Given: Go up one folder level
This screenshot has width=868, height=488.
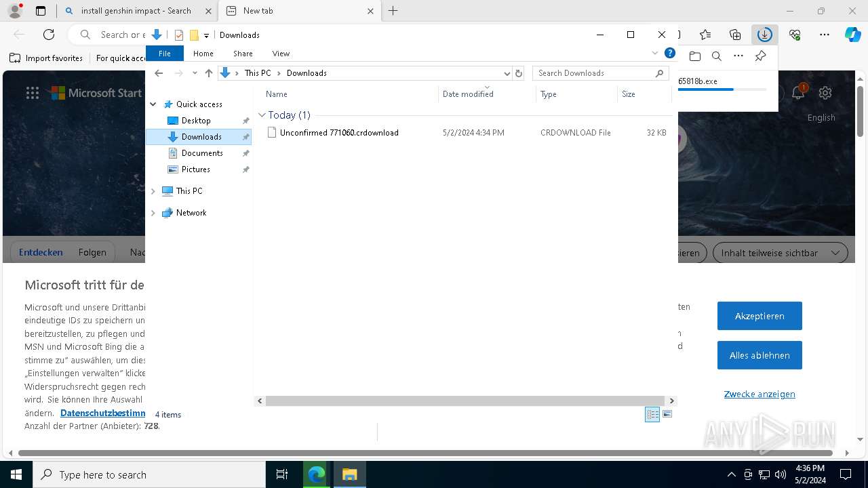Looking at the screenshot, I should point(209,73).
